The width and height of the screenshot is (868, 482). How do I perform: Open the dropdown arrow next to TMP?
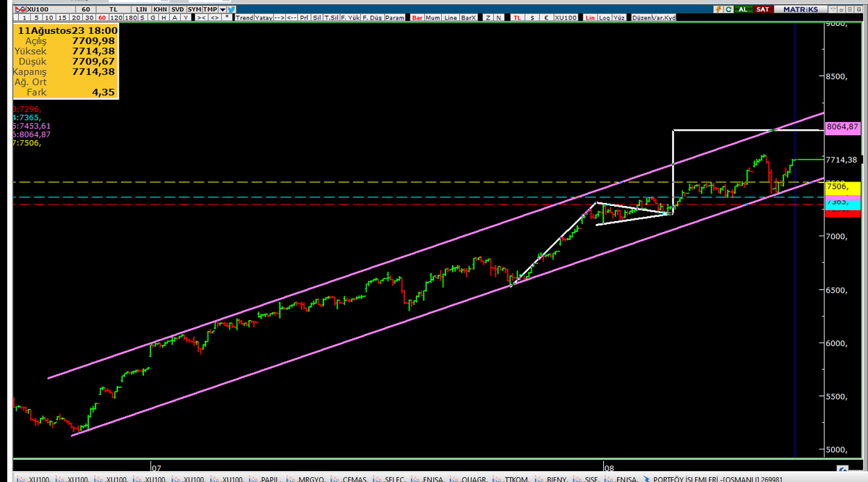[x=223, y=8]
